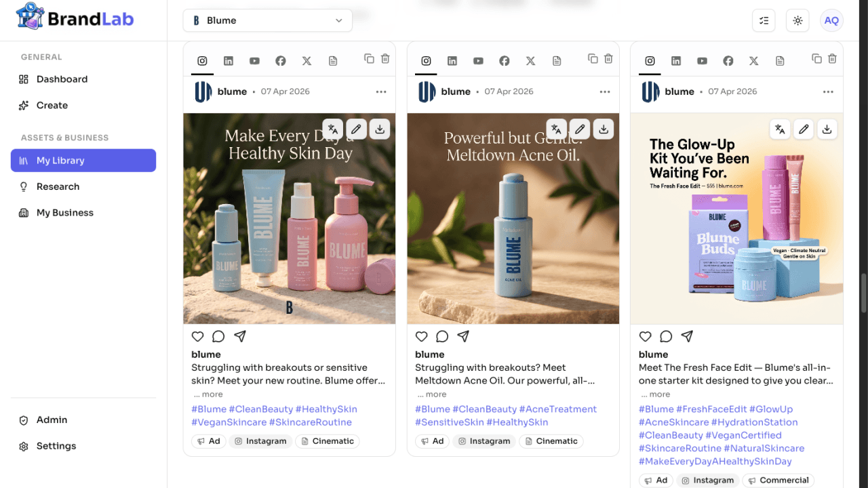This screenshot has height=488, width=868.
Task: Duplicate the Meltdown Acne Oil post
Action: click(593, 58)
